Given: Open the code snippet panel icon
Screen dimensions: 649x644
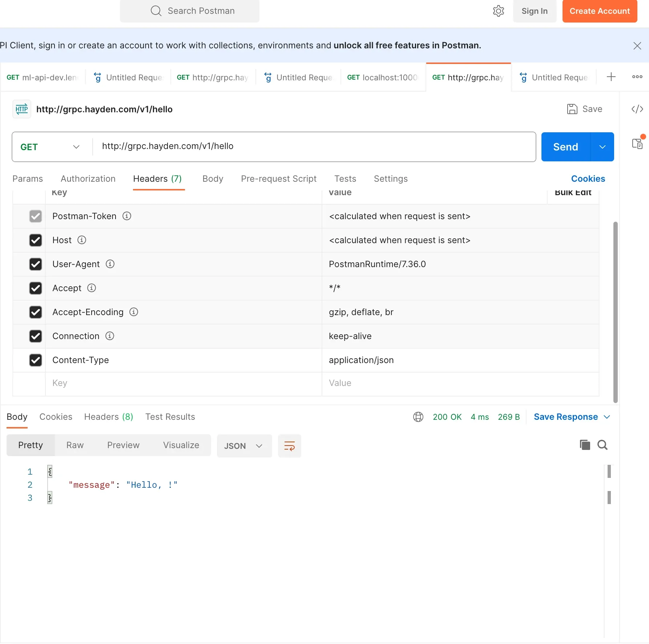Looking at the screenshot, I should point(637,109).
